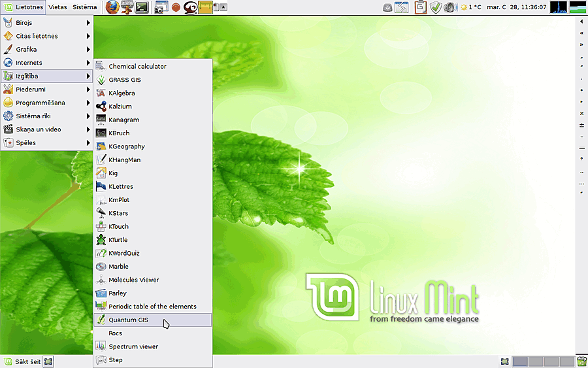The height and width of the screenshot is (368, 588).
Task: Open Kig geometry application
Action: click(x=153, y=173)
